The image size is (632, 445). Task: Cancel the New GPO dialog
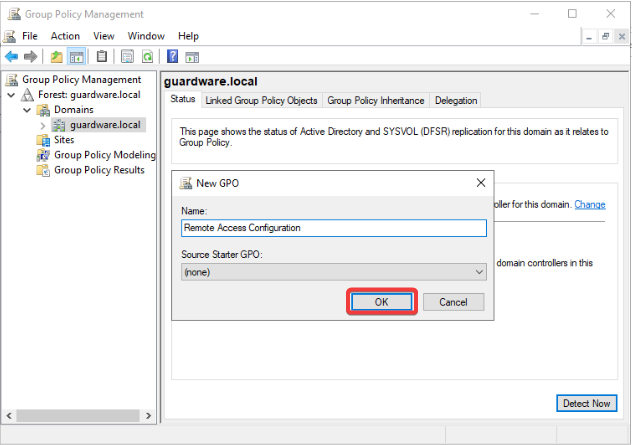click(x=453, y=302)
